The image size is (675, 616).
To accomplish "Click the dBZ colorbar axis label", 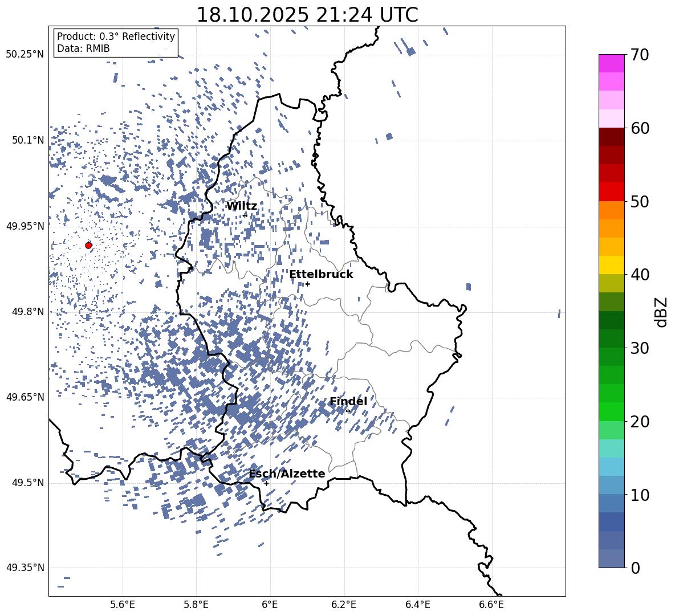I will [x=661, y=312].
